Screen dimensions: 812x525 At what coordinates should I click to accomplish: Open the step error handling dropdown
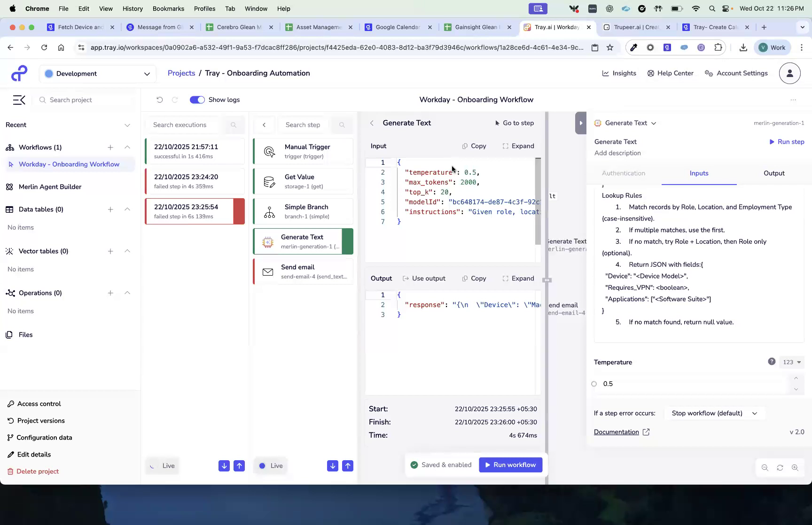pyautogui.click(x=714, y=413)
